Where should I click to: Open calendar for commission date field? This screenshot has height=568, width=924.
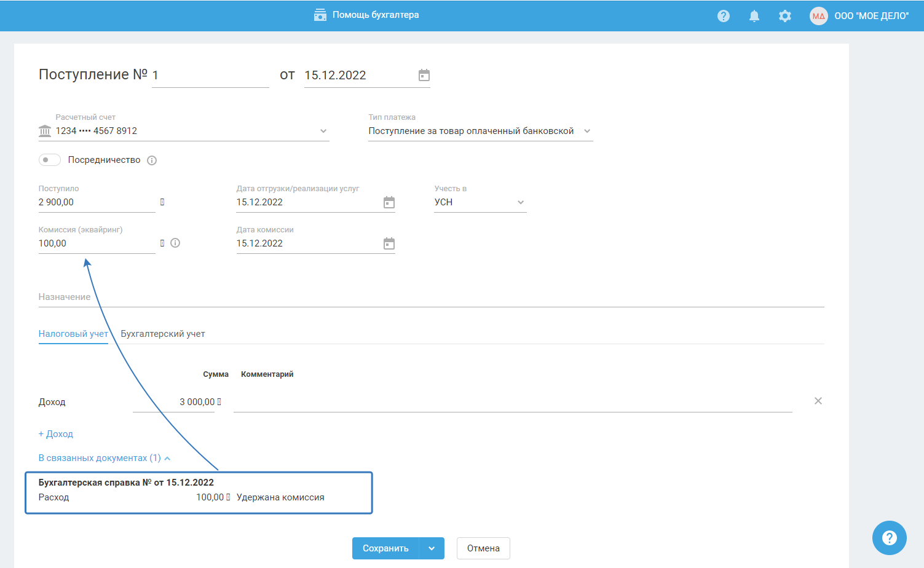389,243
